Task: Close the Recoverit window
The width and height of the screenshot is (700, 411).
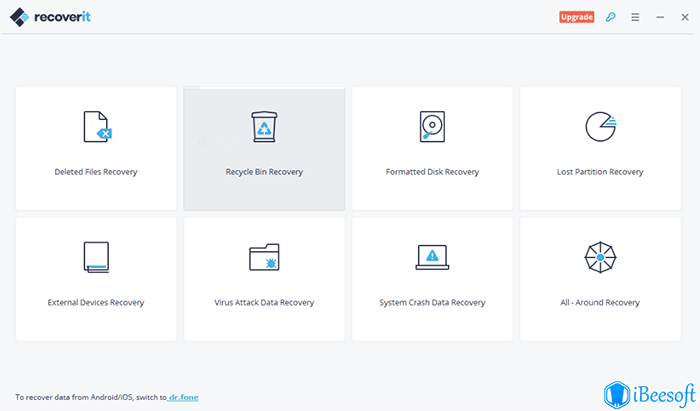Action: [x=685, y=17]
